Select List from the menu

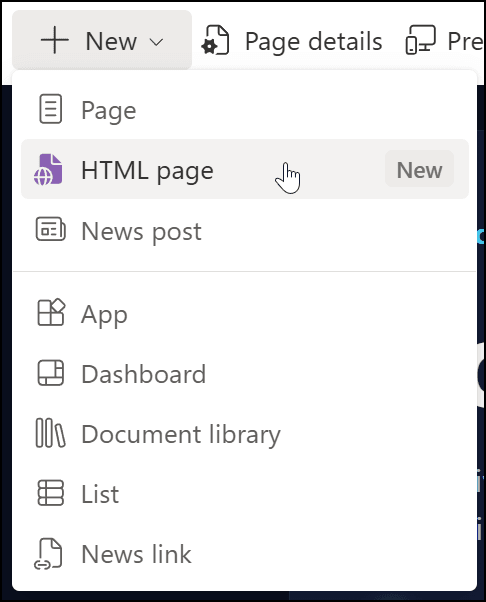point(245,494)
